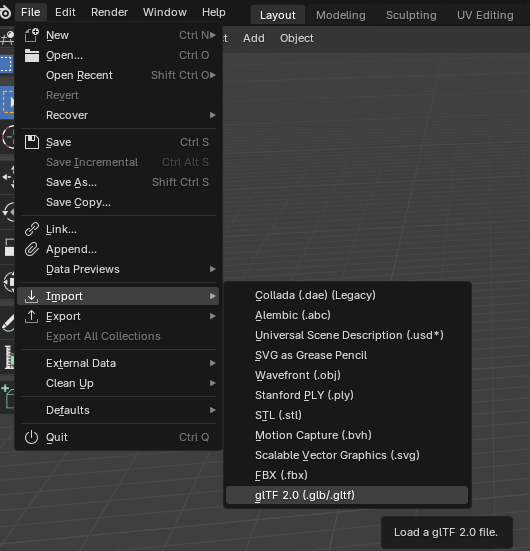Switch to the Modeling workspace tab
The width and height of the screenshot is (530, 551).
[341, 15]
